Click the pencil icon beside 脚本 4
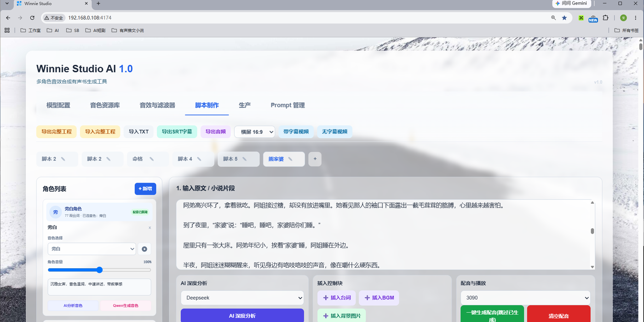The image size is (644, 322). [199, 159]
